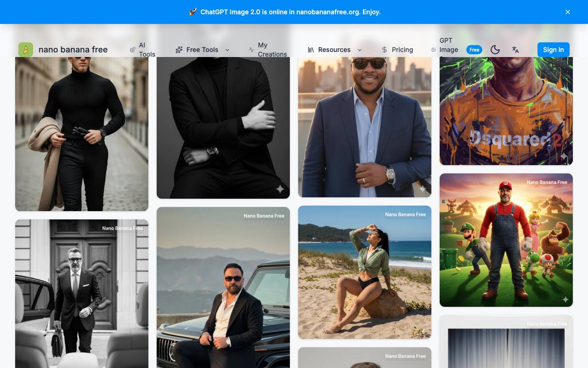The width and height of the screenshot is (588, 368).
Task: Open the navy blazer sunglasses portrait
Action: pyautogui.click(x=365, y=127)
